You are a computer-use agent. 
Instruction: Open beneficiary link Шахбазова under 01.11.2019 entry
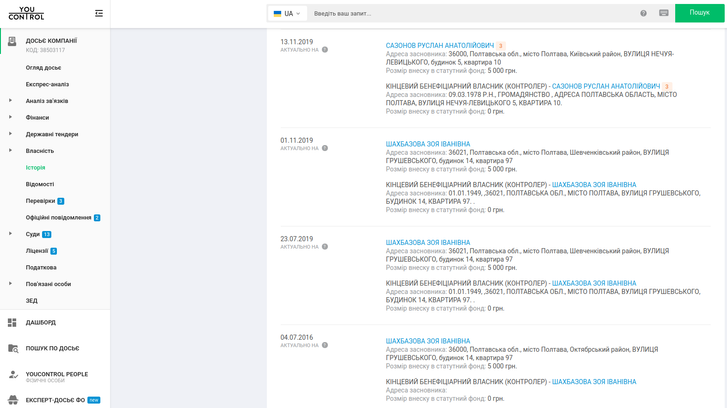pyautogui.click(x=594, y=185)
